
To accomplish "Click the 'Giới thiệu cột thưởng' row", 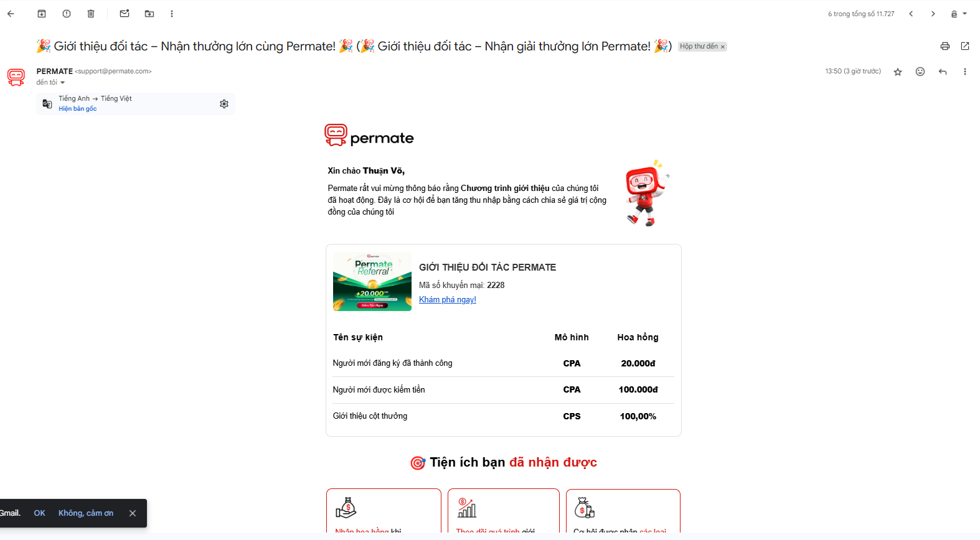I will (503, 416).
